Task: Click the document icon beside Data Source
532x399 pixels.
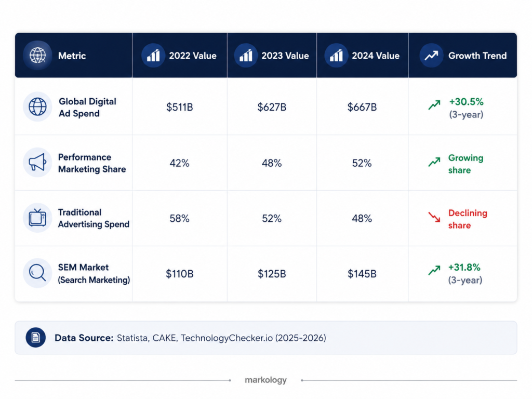Action: [36, 338]
